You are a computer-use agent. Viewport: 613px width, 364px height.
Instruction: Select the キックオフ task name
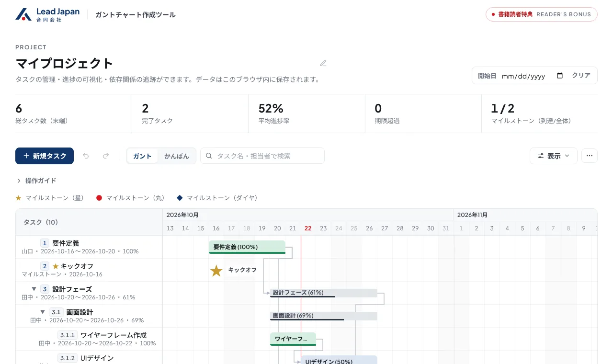click(x=77, y=266)
